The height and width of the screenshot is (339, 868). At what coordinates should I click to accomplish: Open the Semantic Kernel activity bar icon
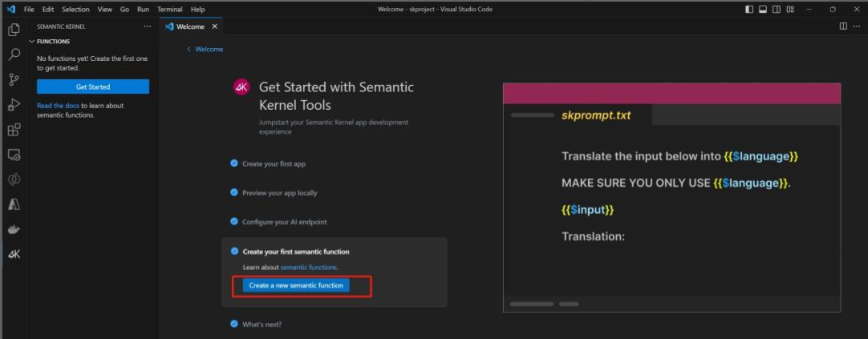coord(14,255)
